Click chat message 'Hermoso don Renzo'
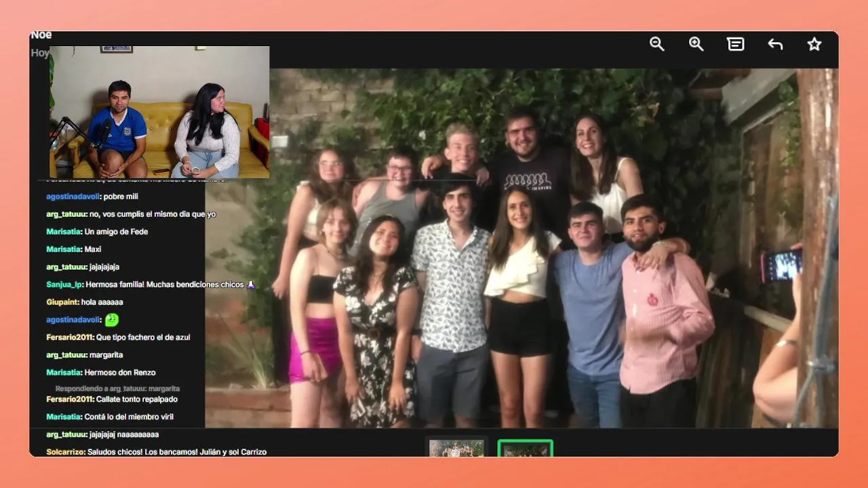This screenshot has width=868, height=488. pos(120,373)
